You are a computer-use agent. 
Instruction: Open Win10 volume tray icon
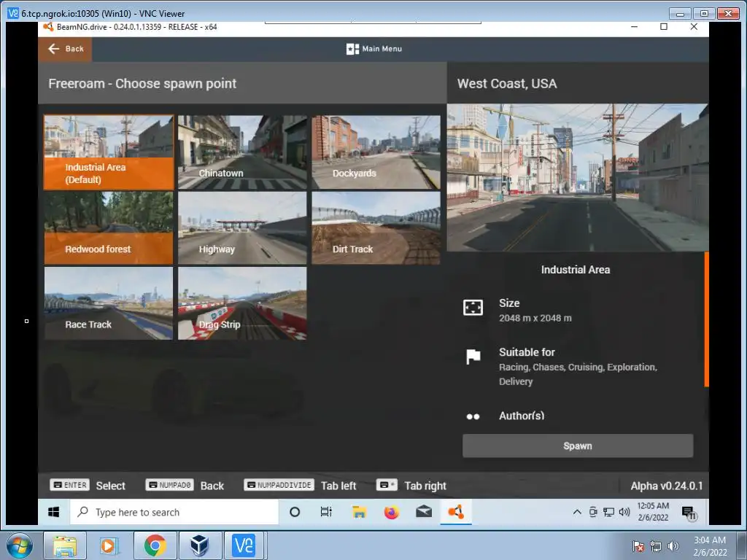[624, 512]
